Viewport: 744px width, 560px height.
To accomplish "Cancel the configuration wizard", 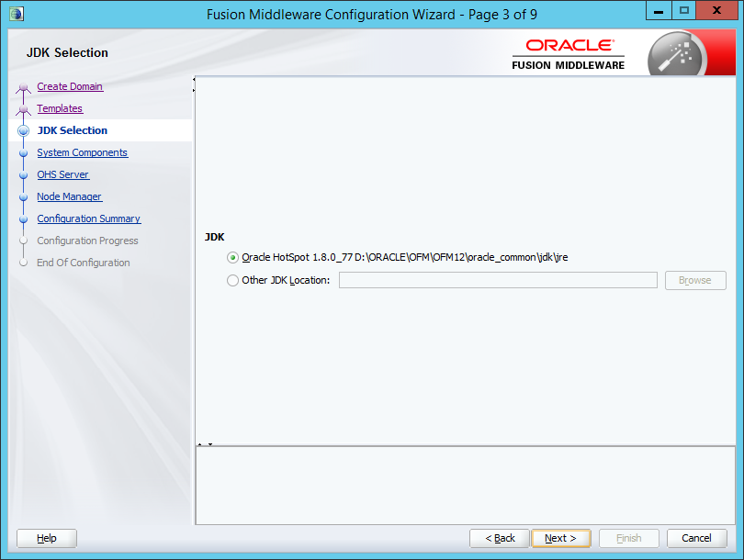I will pos(696,538).
